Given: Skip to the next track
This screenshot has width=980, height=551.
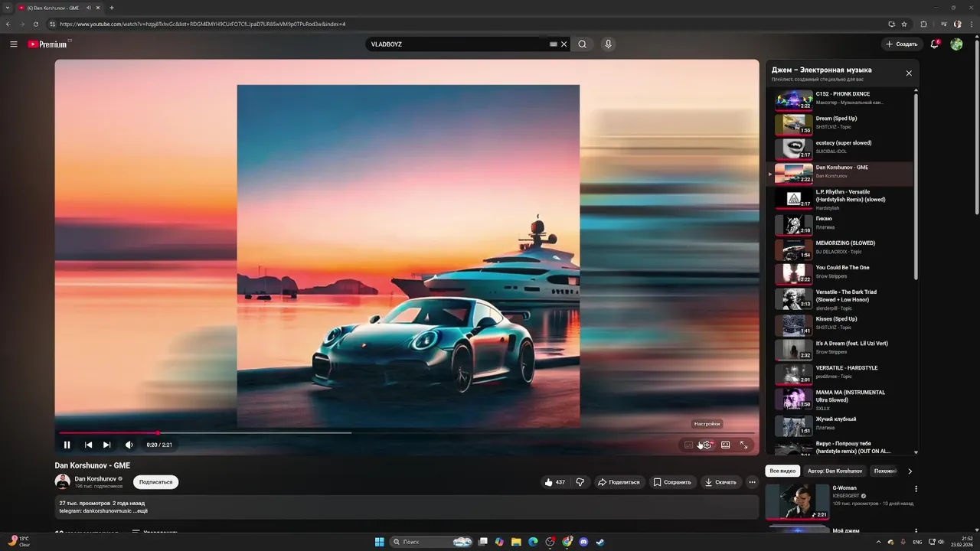Looking at the screenshot, I should 107,445.
